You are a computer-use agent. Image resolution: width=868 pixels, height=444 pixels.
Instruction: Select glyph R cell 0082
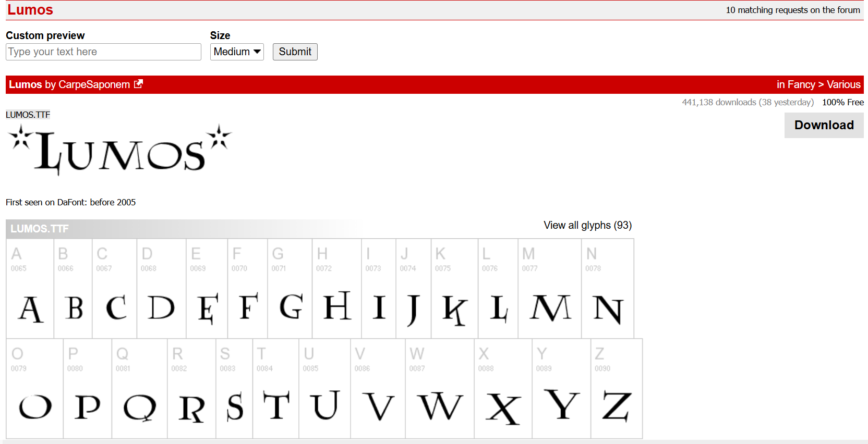click(191, 389)
